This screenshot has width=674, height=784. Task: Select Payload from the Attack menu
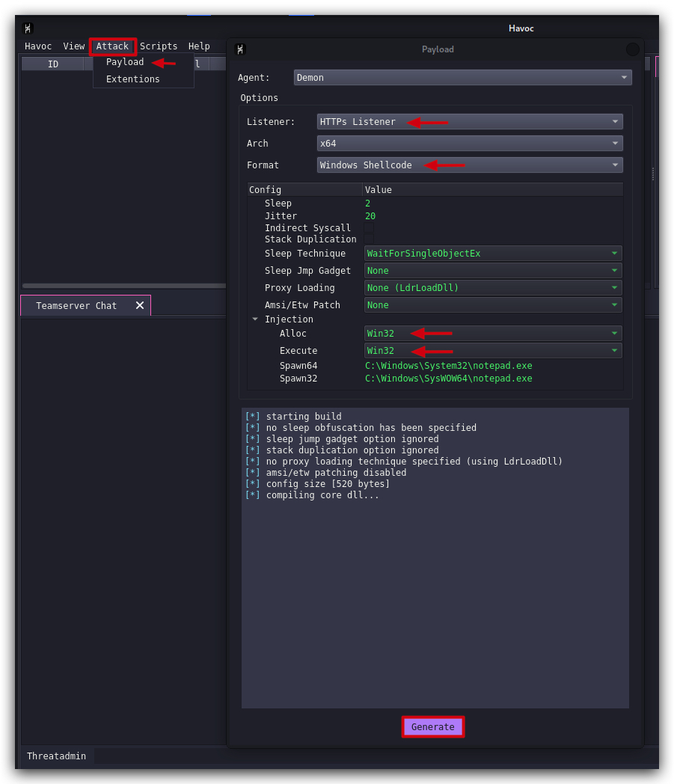125,62
